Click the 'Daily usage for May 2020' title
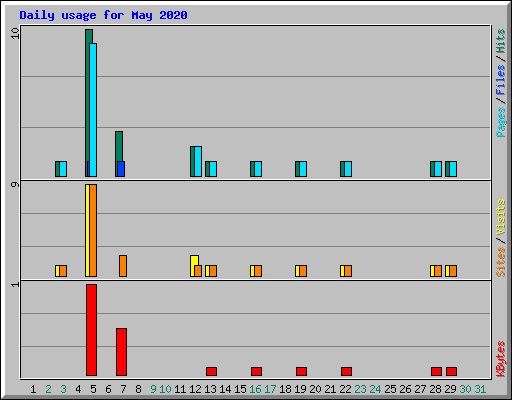The width and height of the screenshot is (512, 400). pyautogui.click(x=103, y=15)
